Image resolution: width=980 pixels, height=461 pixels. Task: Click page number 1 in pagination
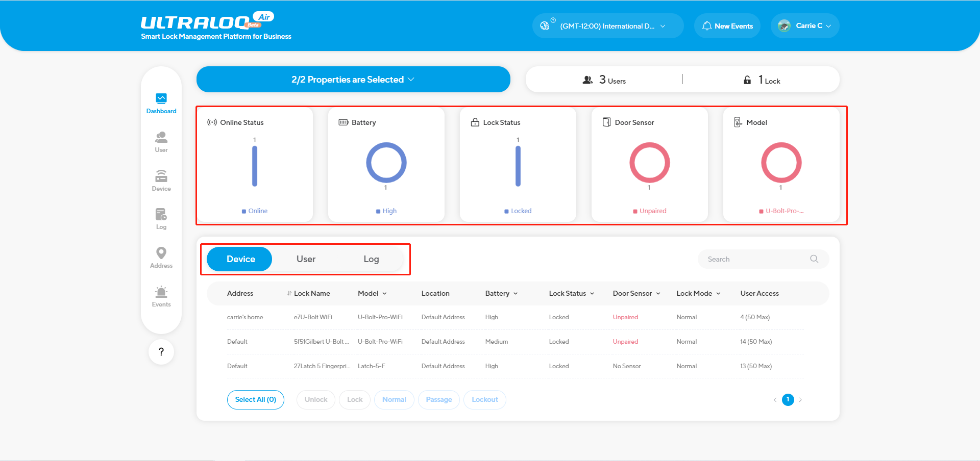(x=788, y=400)
